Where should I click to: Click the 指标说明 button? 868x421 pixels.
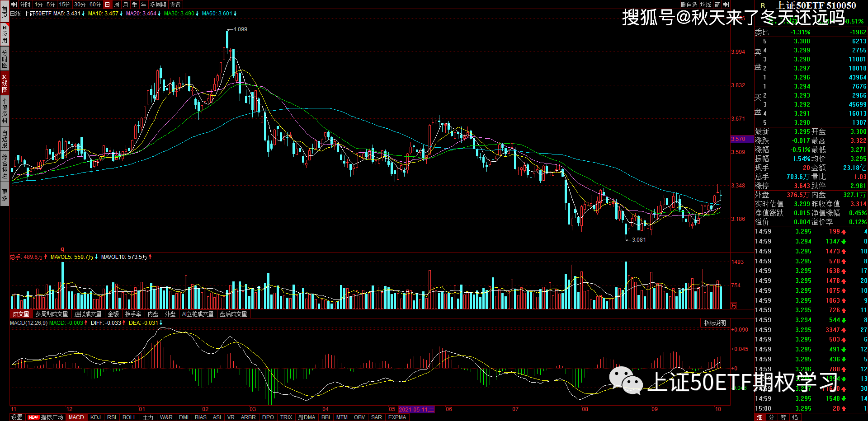715,323
